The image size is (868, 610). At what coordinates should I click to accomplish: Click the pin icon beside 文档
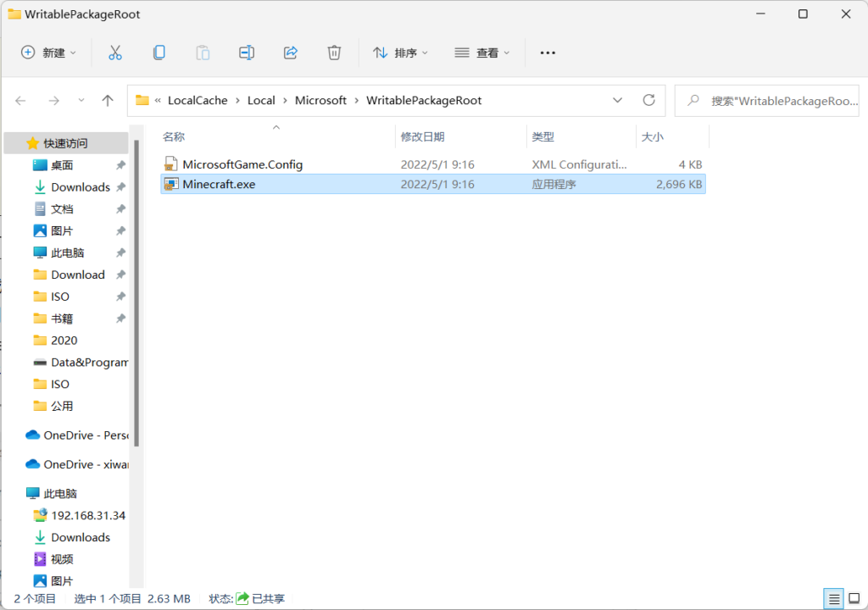pos(120,209)
